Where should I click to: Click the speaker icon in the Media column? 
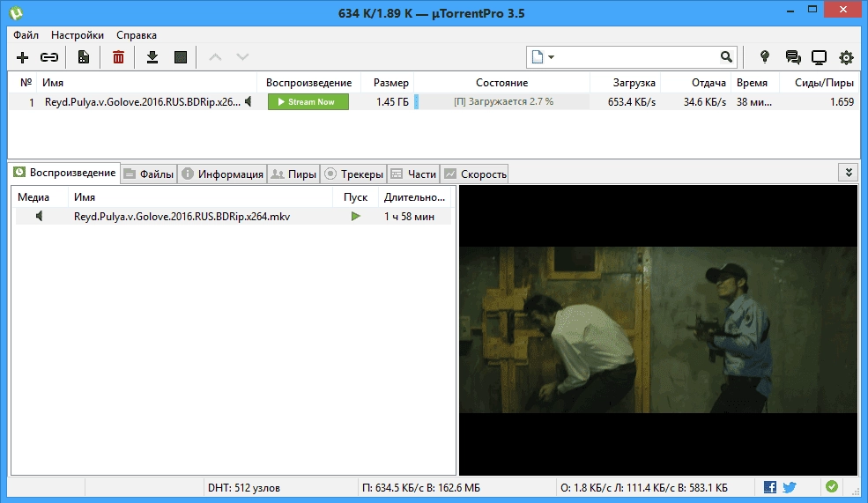pyautogui.click(x=40, y=217)
